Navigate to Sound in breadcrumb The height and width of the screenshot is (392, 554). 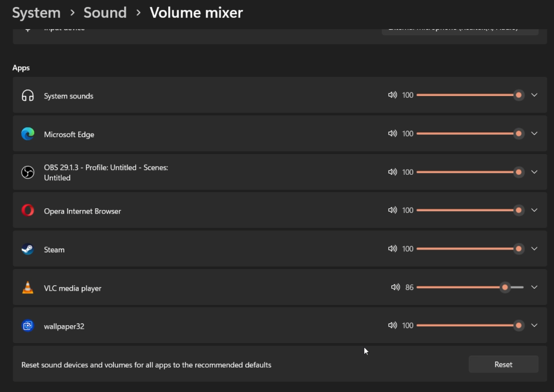(x=105, y=13)
